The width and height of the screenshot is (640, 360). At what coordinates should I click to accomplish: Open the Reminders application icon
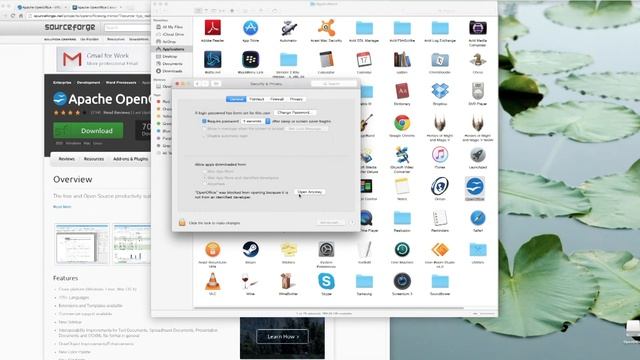click(x=440, y=218)
